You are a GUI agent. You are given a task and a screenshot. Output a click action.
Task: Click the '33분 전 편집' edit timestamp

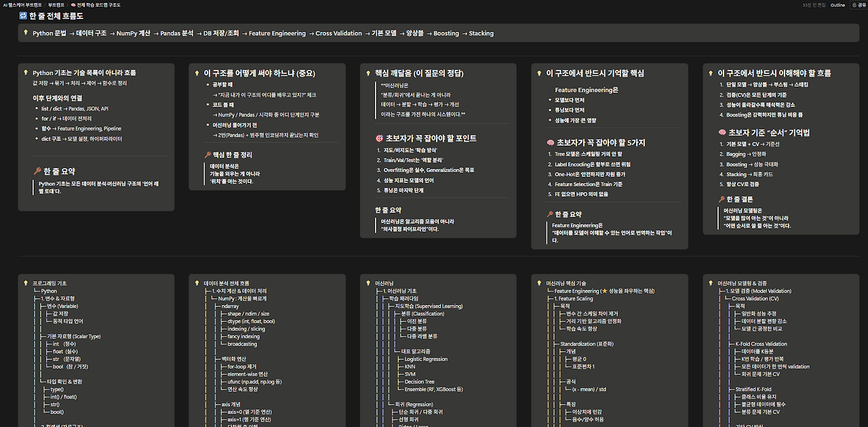(813, 5)
